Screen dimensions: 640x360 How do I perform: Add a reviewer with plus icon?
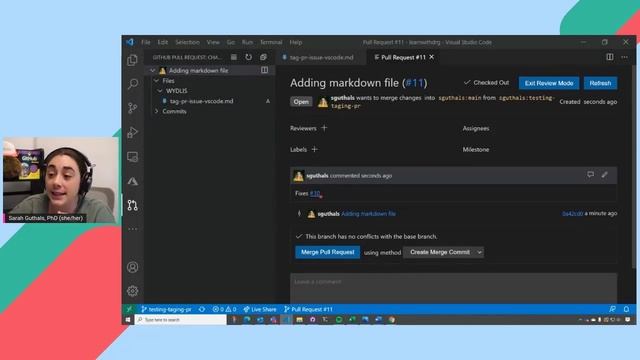pos(324,128)
